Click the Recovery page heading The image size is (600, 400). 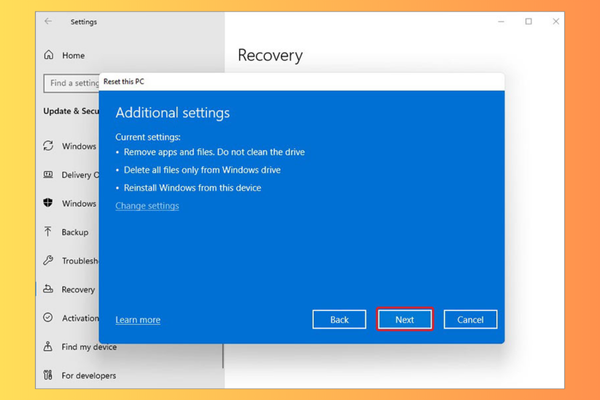pyautogui.click(x=270, y=56)
